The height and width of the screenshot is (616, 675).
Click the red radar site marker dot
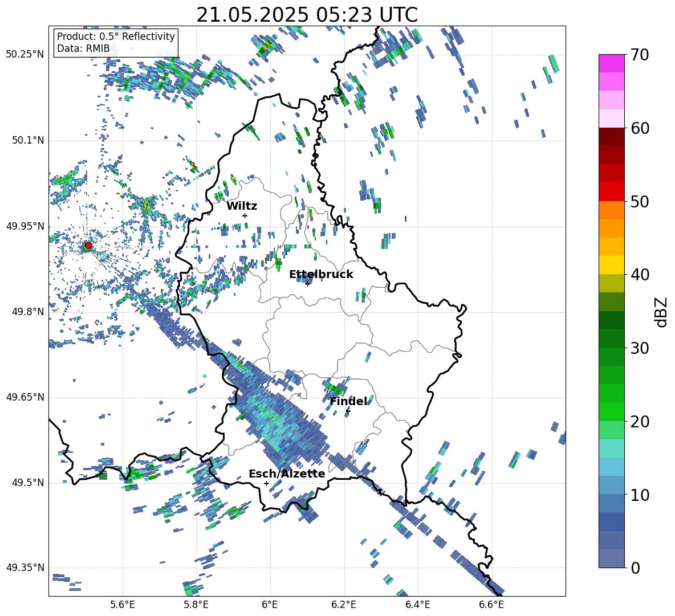pyautogui.click(x=88, y=245)
